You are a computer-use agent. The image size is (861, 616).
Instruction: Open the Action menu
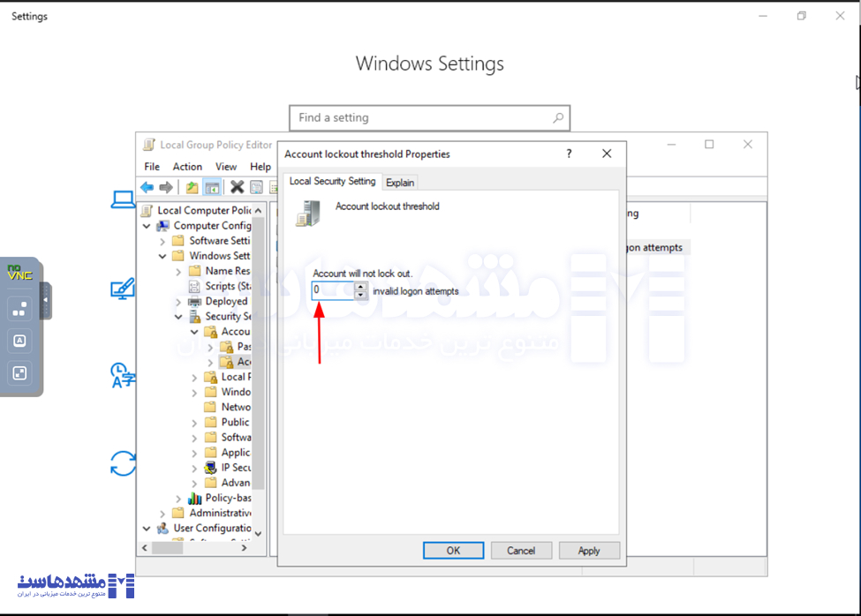click(x=187, y=167)
